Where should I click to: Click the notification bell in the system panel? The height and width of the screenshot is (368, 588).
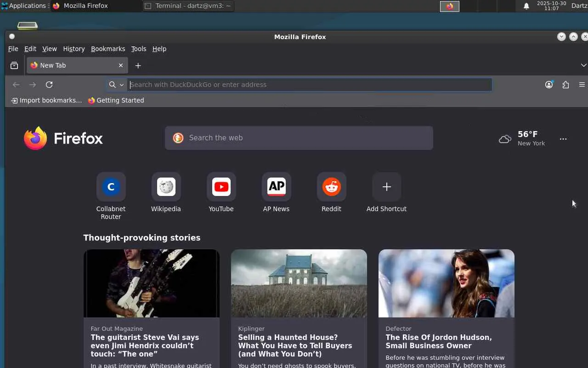pyautogui.click(x=526, y=6)
